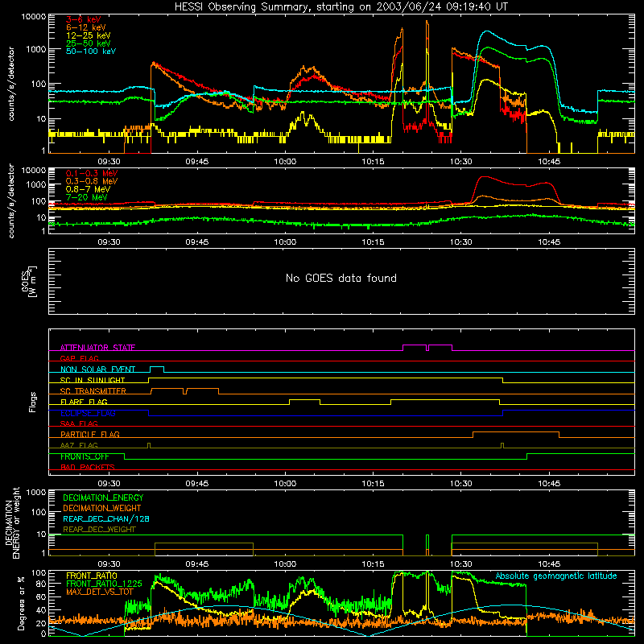Click the REAR_DEC_WEIGHT legend label
This screenshot has height=644, width=644.
click(x=99, y=530)
